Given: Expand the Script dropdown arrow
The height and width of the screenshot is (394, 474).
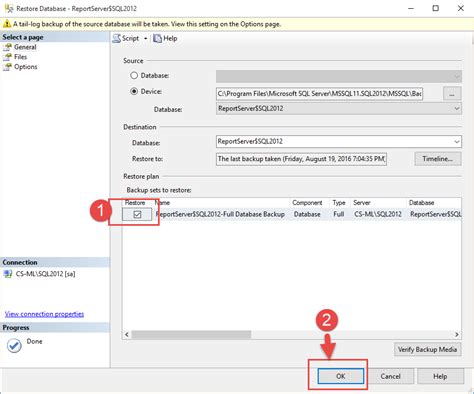Looking at the screenshot, I should click(145, 39).
